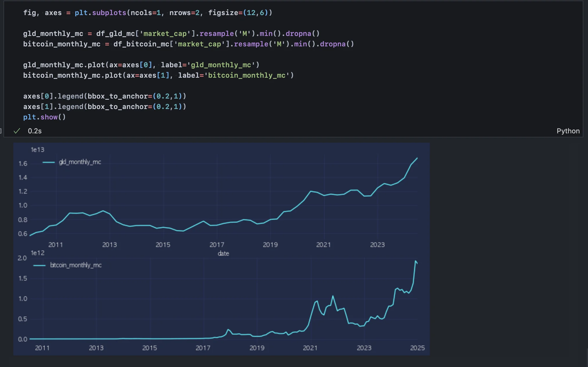Click the 0.2s cell execution time
The image size is (588, 367).
tap(35, 131)
